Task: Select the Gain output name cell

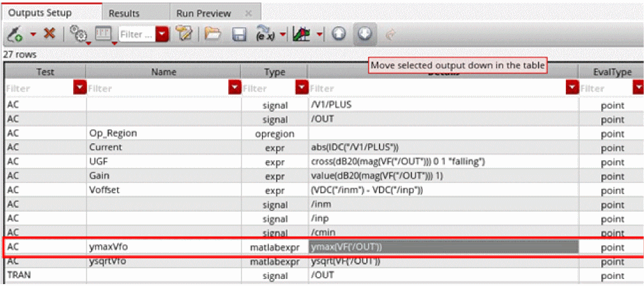Action: [x=163, y=176]
